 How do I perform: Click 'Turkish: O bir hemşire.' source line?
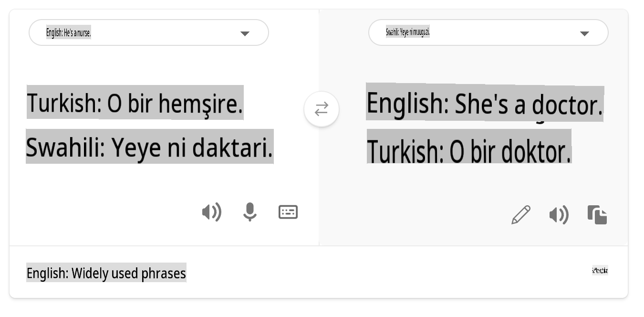pos(135,103)
